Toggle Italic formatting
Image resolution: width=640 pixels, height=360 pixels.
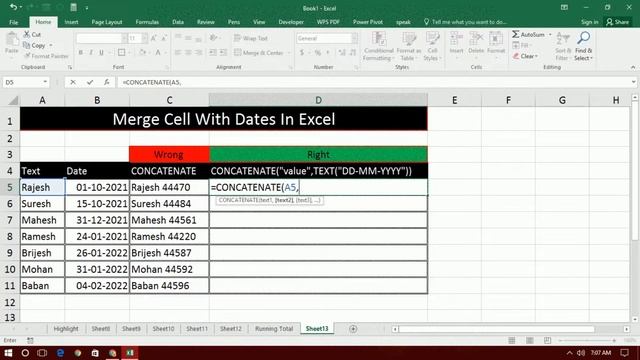91,52
